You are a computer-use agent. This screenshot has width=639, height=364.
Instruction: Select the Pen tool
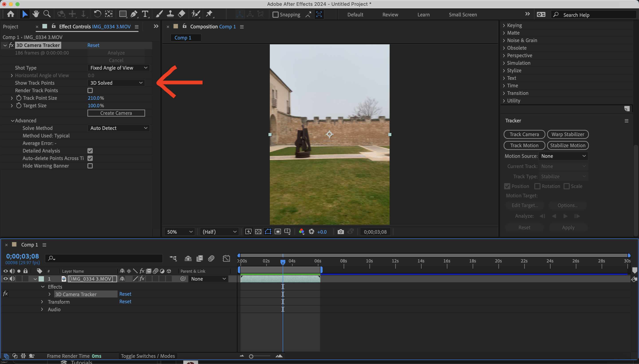pos(134,14)
